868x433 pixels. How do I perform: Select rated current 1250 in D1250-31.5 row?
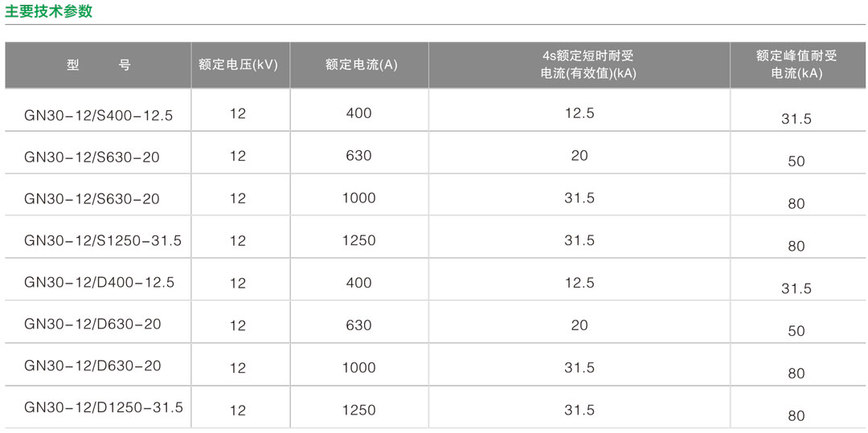(x=358, y=410)
